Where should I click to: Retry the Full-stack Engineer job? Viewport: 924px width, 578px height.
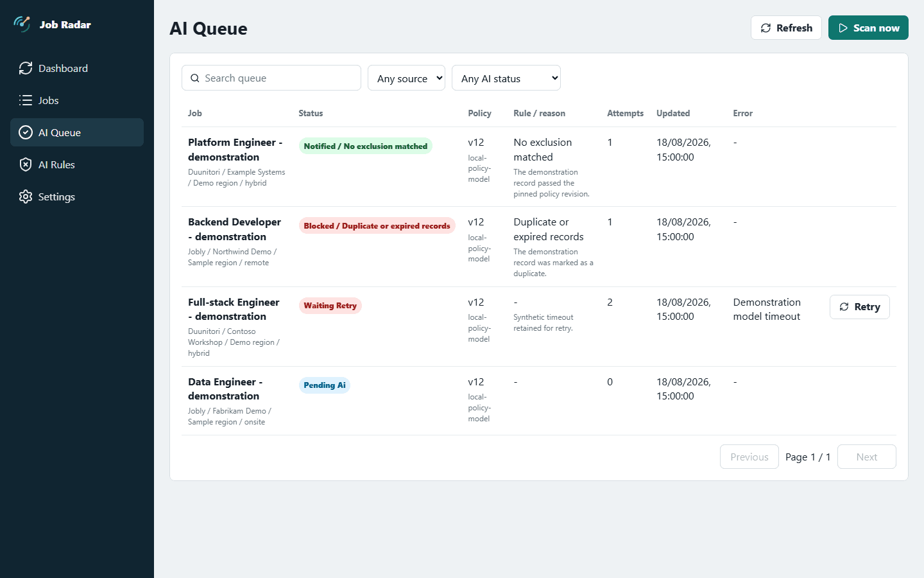860,307
